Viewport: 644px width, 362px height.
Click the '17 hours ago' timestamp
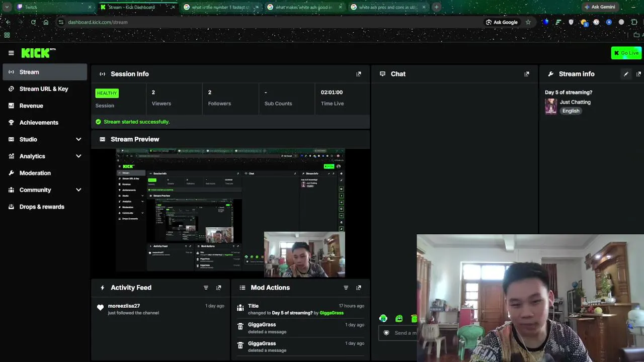pyautogui.click(x=351, y=306)
